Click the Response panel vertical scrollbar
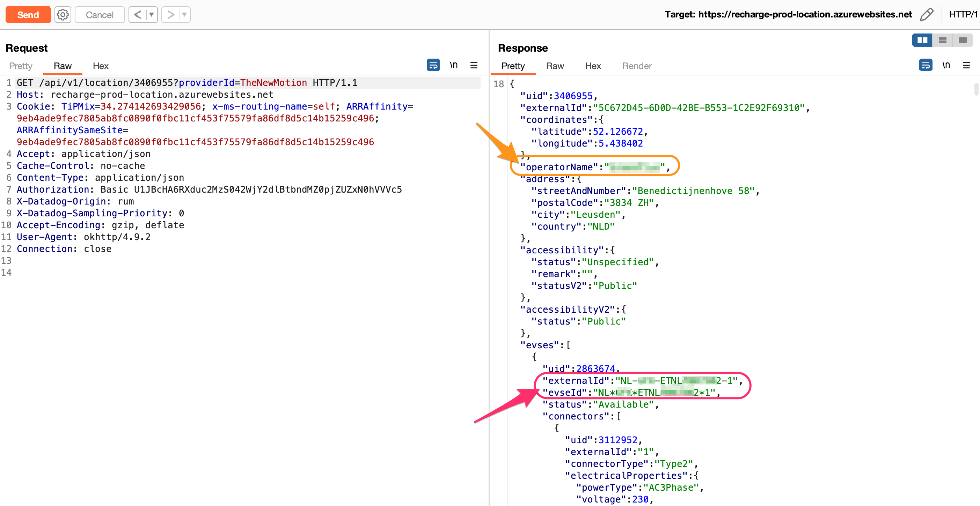The image size is (980, 506). click(x=976, y=90)
